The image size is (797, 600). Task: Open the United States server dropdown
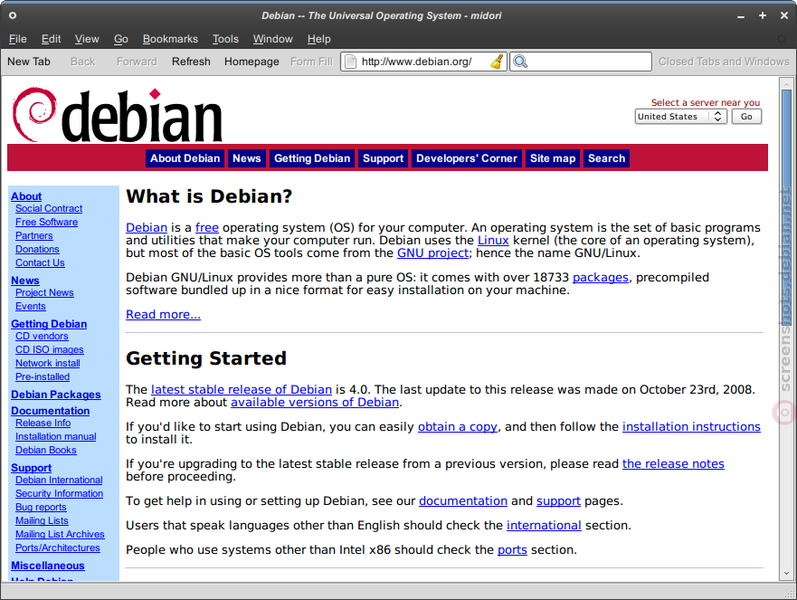pyautogui.click(x=681, y=116)
